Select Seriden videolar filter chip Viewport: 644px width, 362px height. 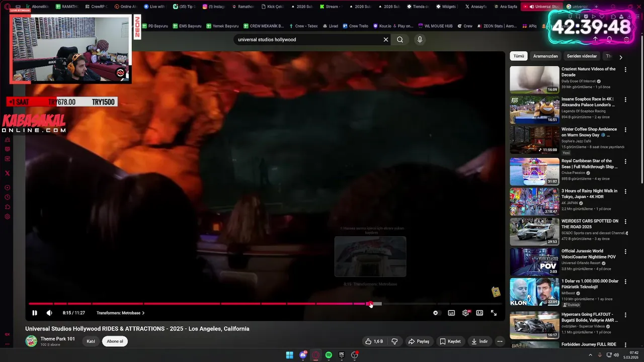(582, 56)
